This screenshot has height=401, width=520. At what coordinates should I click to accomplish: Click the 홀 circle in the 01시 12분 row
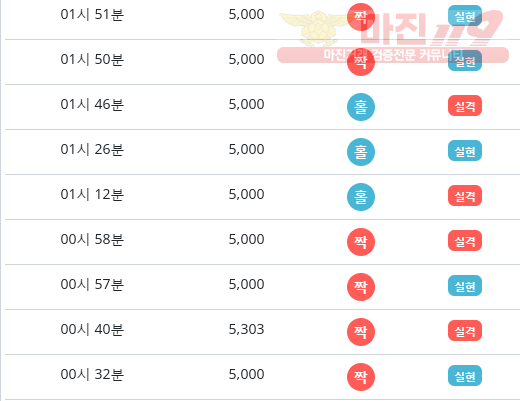point(361,197)
